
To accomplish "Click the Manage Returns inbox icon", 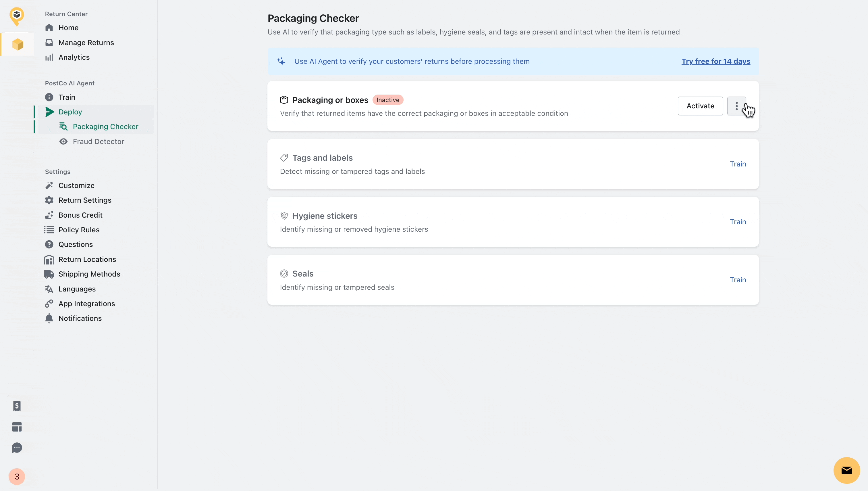I will pos(49,43).
